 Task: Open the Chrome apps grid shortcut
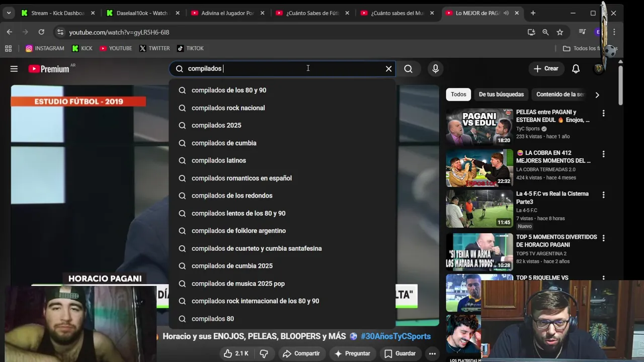(x=8, y=48)
